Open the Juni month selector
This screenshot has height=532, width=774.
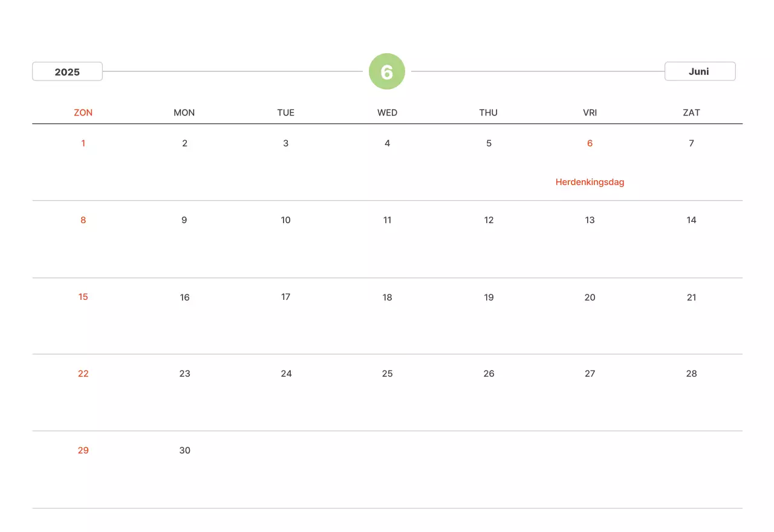pos(700,71)
